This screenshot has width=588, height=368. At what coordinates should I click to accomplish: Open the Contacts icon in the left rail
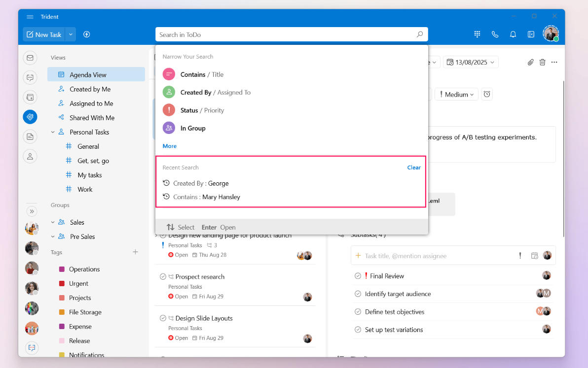click(30, 156)
